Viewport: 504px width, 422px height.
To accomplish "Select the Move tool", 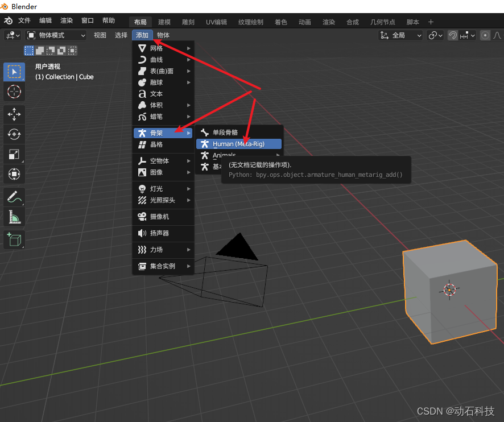I will [14, 114].
